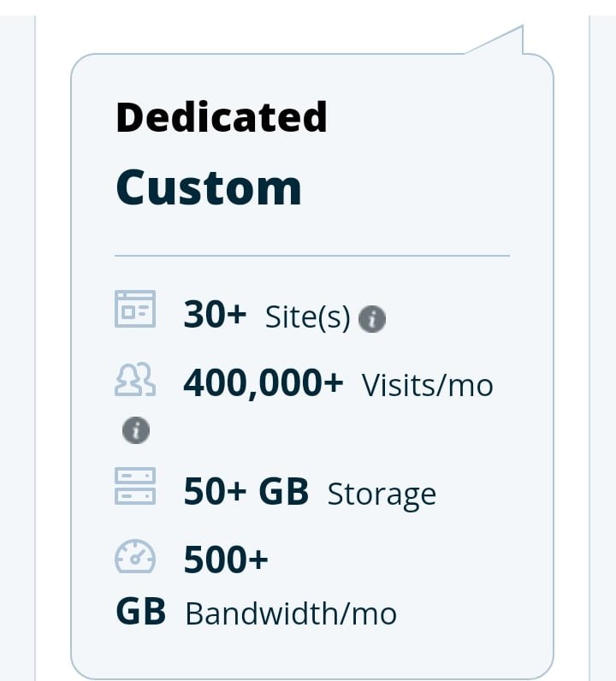Click the Storage label text
Screen dimensions: 616x681
point(382,494)
